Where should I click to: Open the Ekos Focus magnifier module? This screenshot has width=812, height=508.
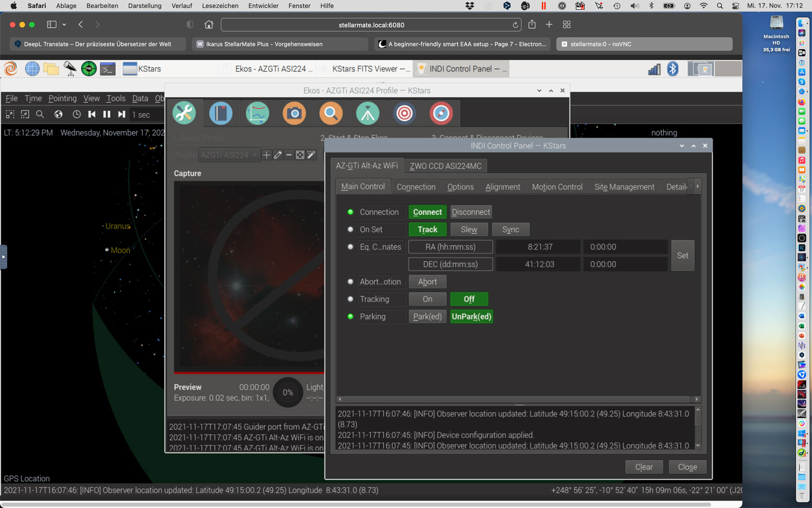coord(331,113)
